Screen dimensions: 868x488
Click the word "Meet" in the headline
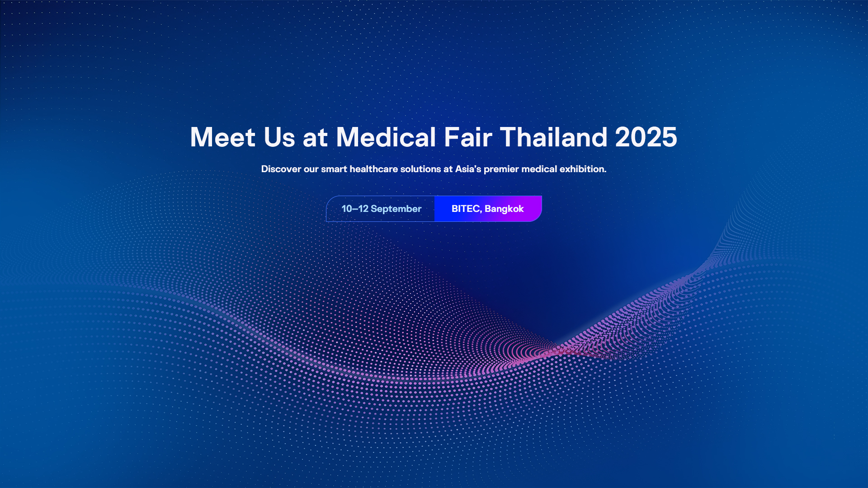[x=222, y=137]
